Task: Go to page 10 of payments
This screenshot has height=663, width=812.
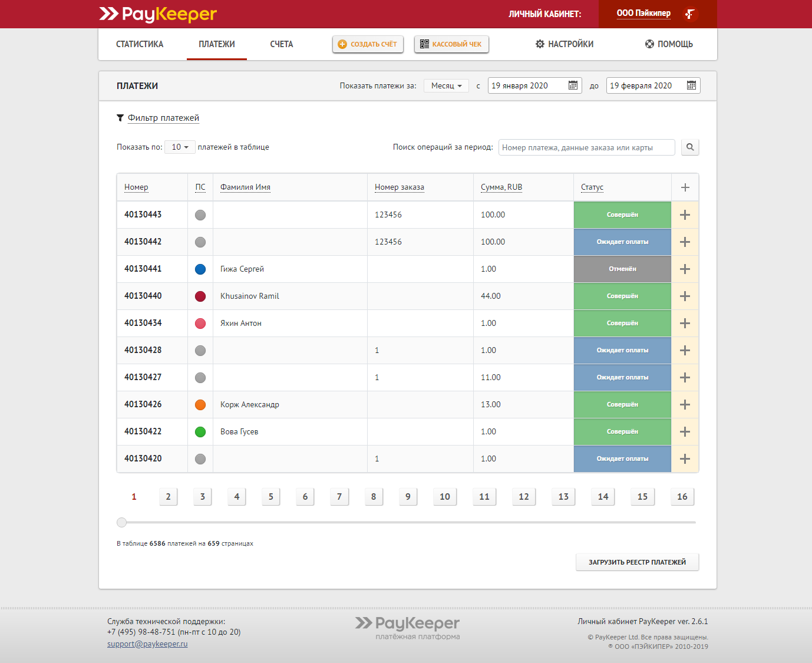Action: pyautogui.click(x=445, y=497)
